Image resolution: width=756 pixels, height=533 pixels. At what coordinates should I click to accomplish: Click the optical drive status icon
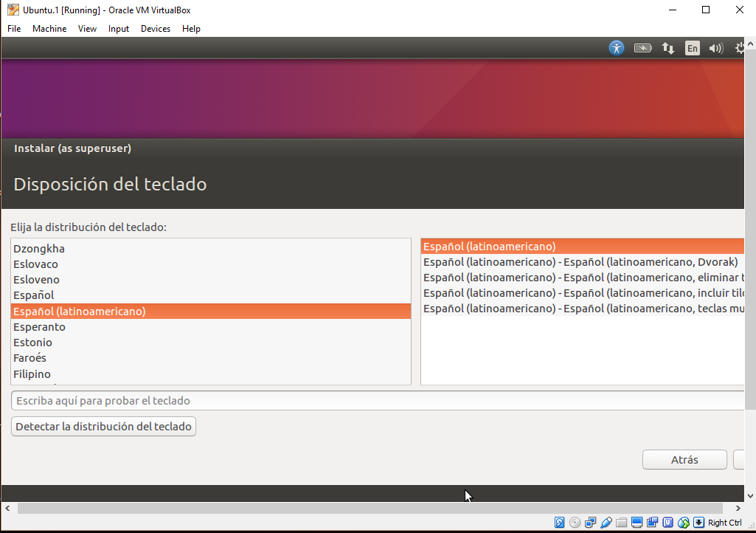(x=575, y=522)
